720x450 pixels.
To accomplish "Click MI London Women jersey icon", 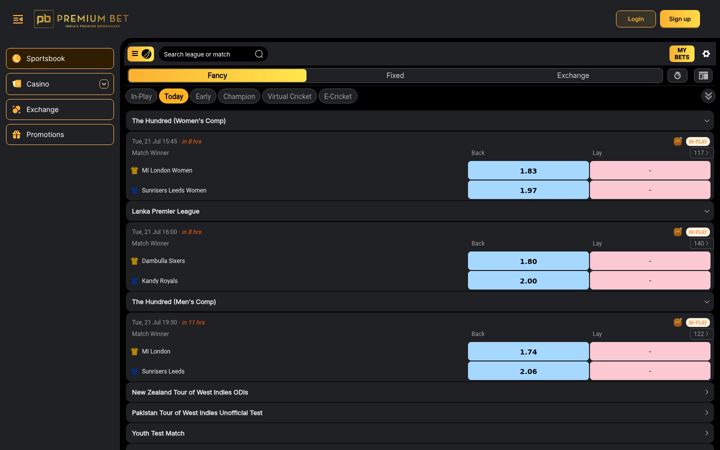I will click(135, 170).
